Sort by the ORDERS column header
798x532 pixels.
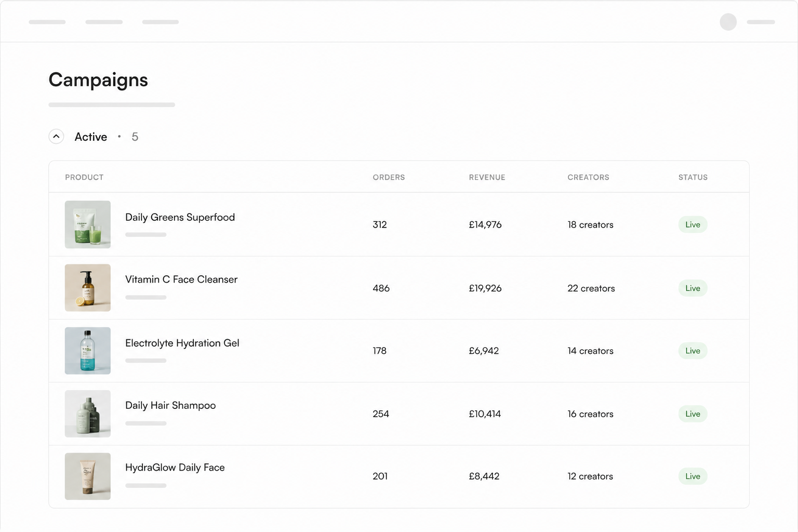(x=389, y=177)
